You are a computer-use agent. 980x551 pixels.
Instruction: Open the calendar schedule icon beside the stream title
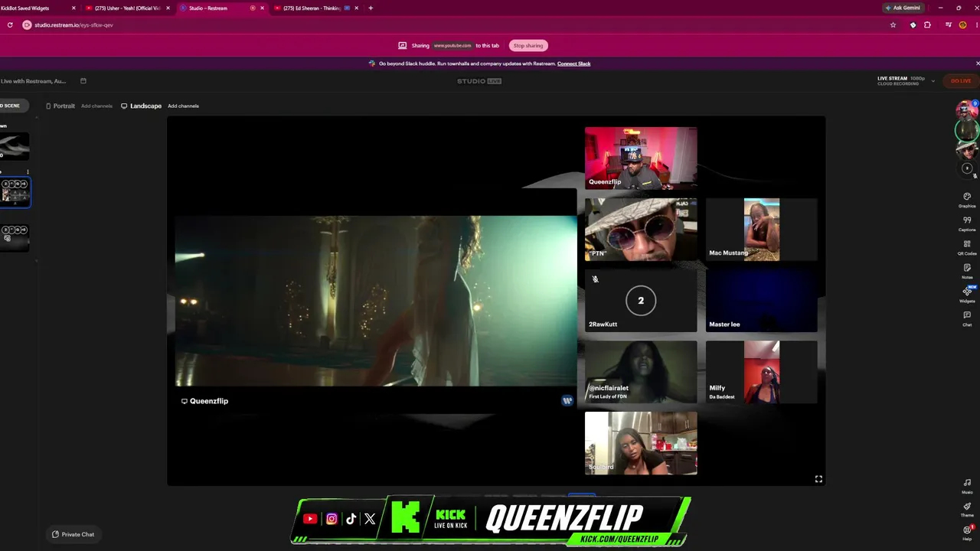click(83, 80)
